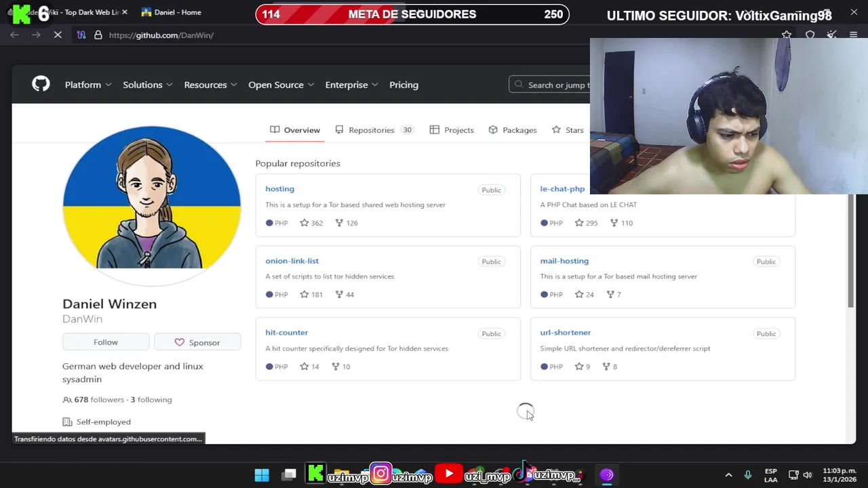
Task: View 8 forks of url-shortener
Action: (610, 367)
